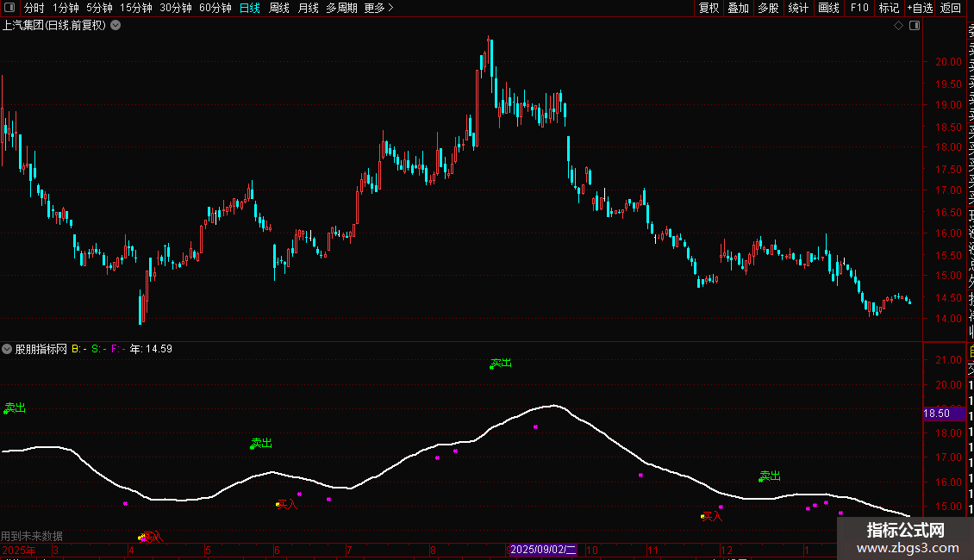974x560 pixels.
Task: Click the 用到未来数据 warning text
Action: point(32,536)
